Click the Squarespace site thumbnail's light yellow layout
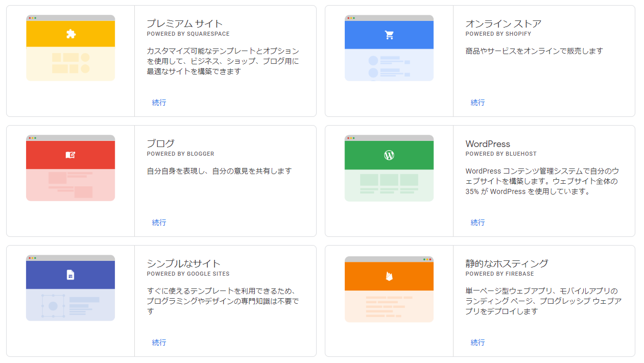 [x=70, y=63]
